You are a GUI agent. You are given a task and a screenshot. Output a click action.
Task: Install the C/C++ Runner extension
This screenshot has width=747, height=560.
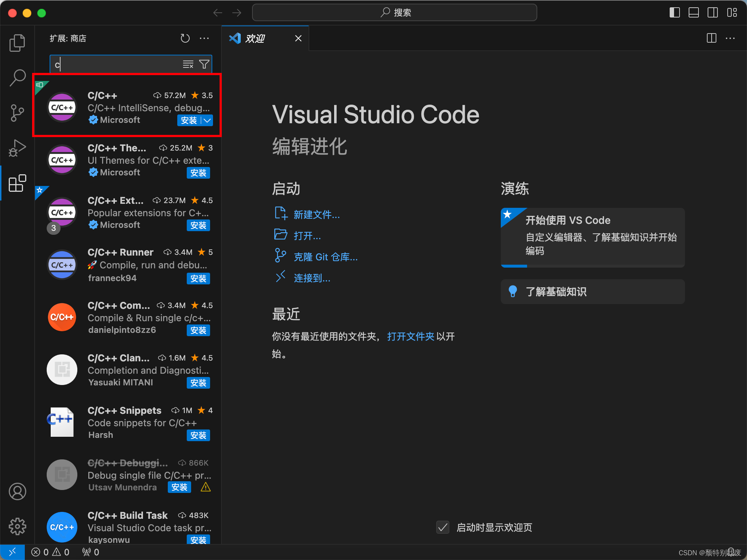[x=198, y=279]
